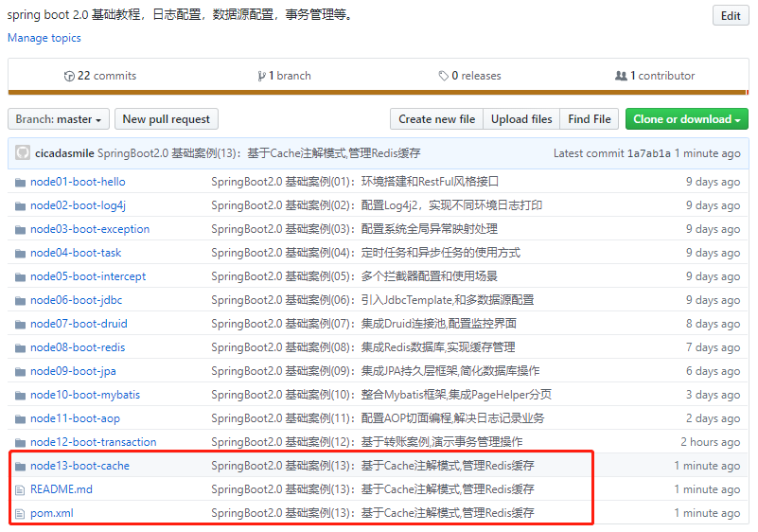Click the folder icon beside node04-boot-task
The image size is (758, 532).
(x=20, y=254)
